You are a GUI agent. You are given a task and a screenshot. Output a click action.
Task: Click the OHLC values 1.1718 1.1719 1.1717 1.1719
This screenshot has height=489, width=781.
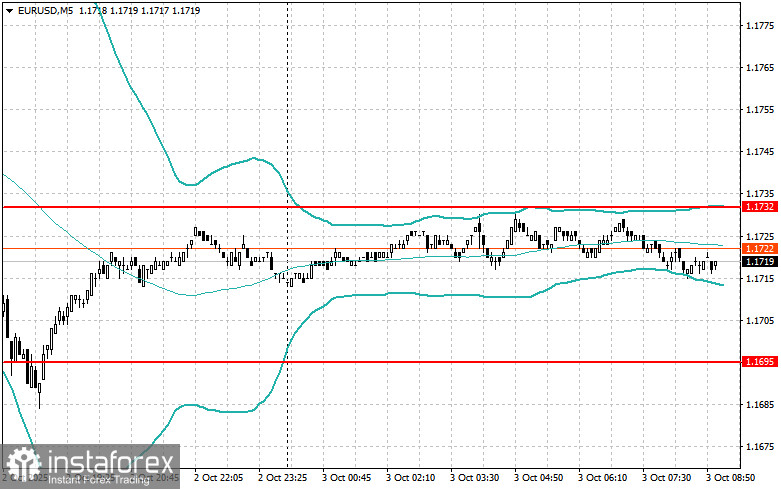tap(139, 10)
